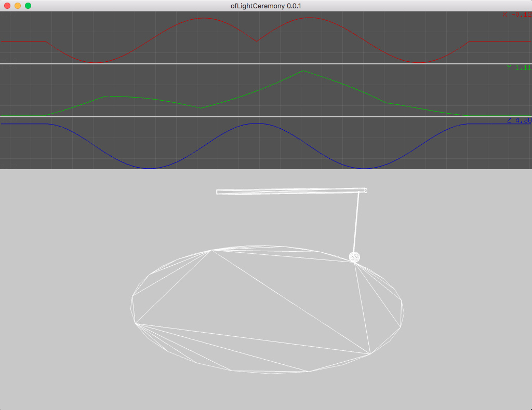Click the blue Z value label
This screenshot has width=532, height=410.
pyautogui.click(x=519, y=120)
